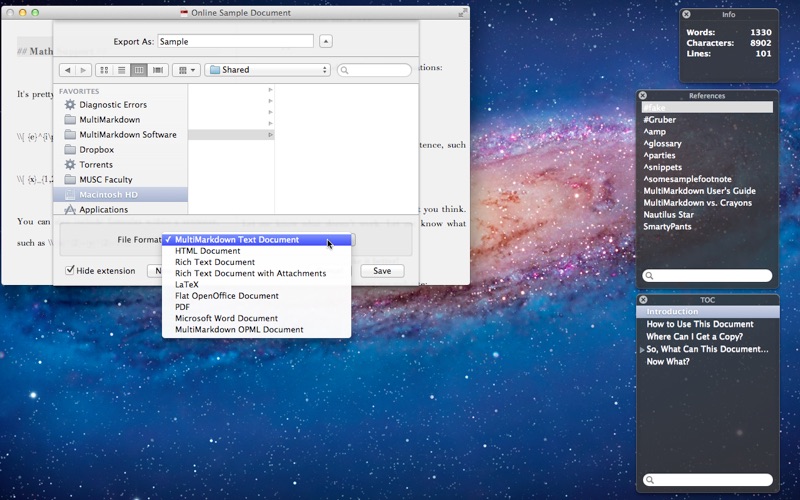Toggle the Hide extension checkbox
This screenshot has height=500, width=800.
[70, 270]
